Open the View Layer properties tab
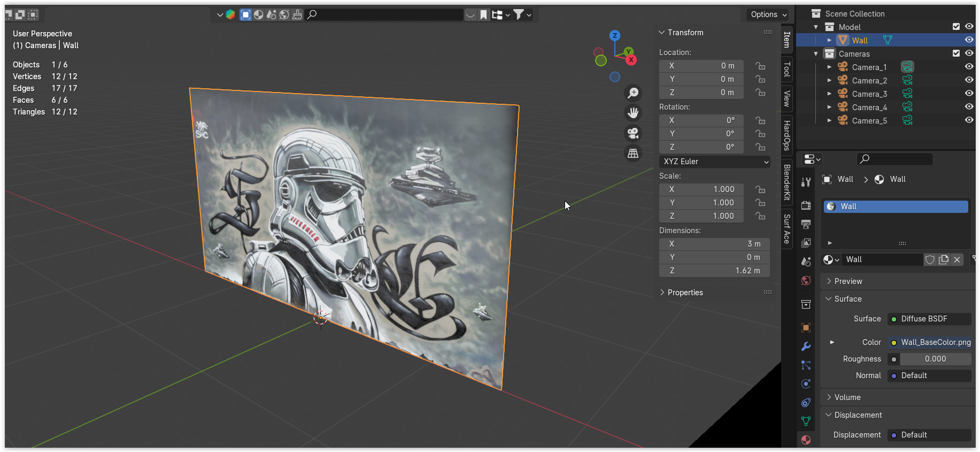Image resolution: width=980 pixels, height=452 pixels. point(806,243)
